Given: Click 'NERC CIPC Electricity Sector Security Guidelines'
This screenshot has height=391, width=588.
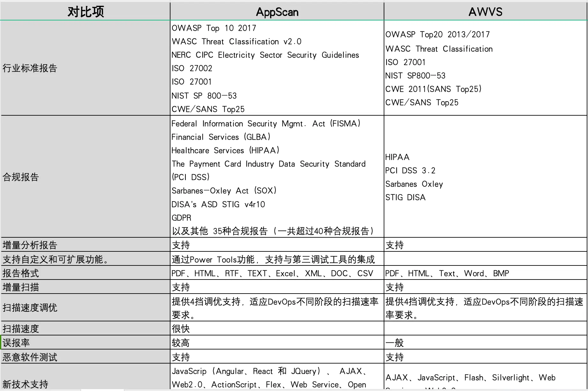Looking at the screenshot, I should [265, 55].
